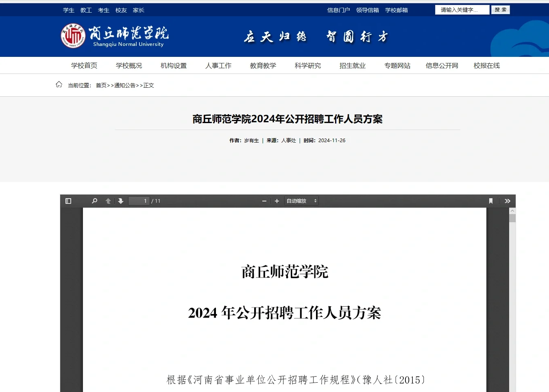Select 招生就业 in navigation menu
The image size is (549, 392).
(x=353, y=65)
